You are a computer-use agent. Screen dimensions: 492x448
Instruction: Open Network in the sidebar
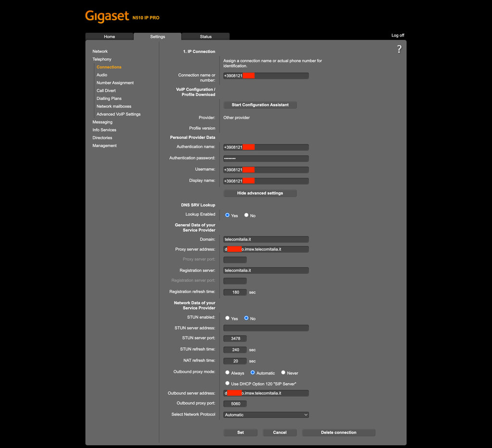point(100,51)
